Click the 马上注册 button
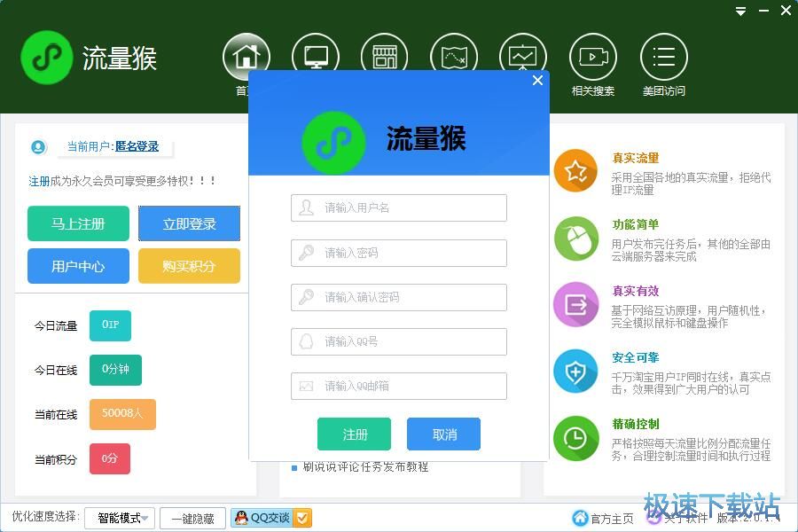798x532 pixels. tap(78, 223)
